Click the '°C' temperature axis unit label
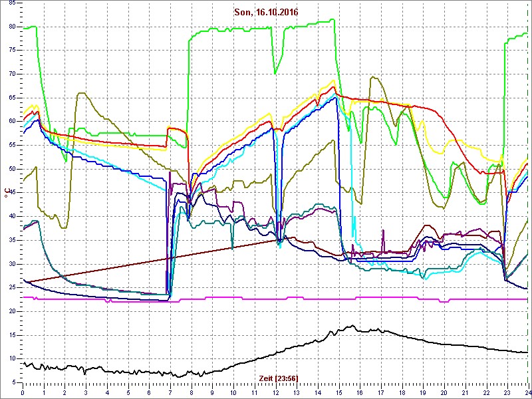 click(6, 192)
